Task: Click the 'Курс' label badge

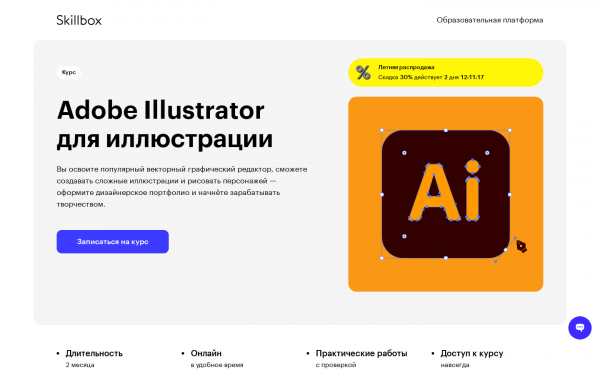Action: pyautogui.click(x=69, y=72)
